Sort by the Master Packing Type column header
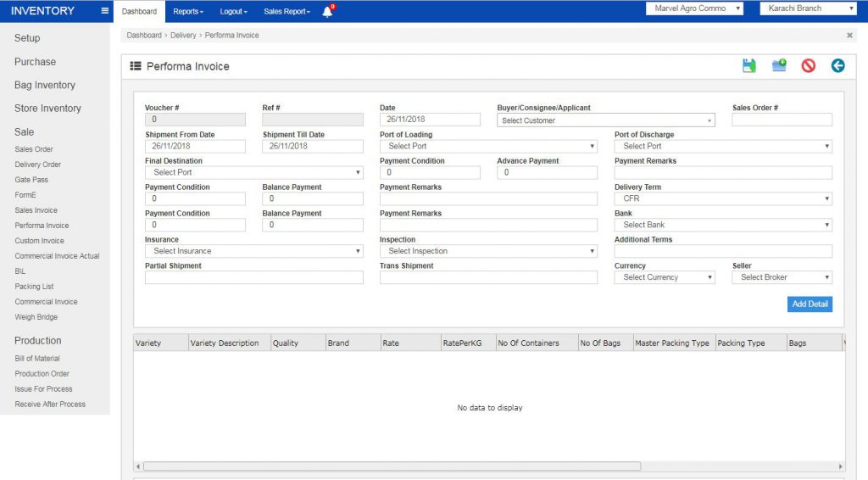The image size is (868, 480). (674, 343)
